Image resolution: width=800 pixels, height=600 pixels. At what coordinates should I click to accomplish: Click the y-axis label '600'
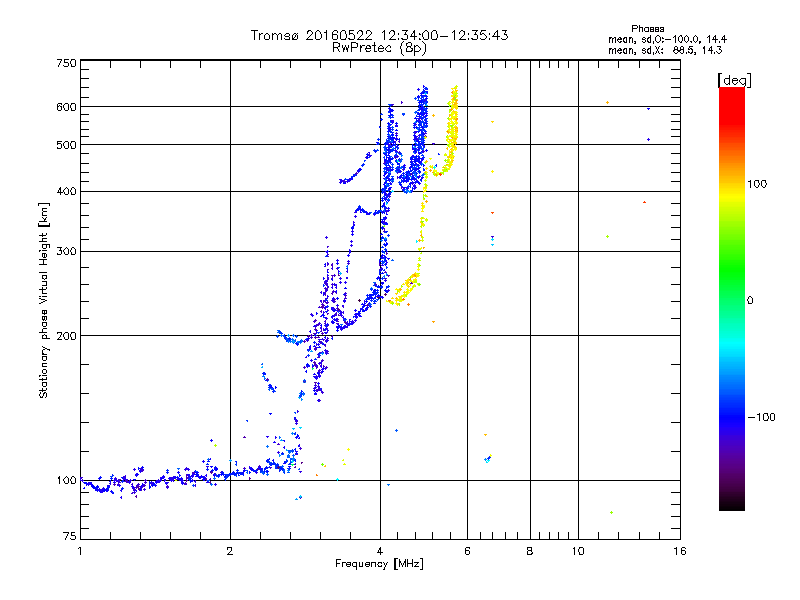coord(66,107)
